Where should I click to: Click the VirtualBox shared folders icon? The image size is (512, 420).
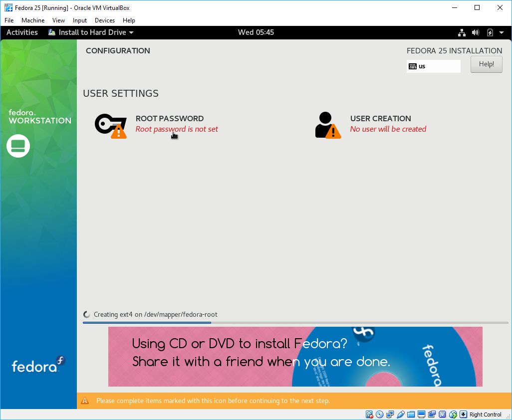[x=411, y=415]
